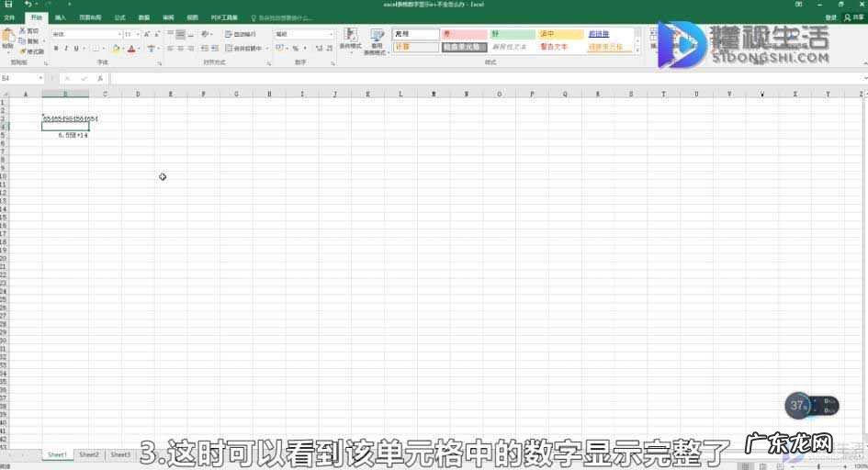Expand the cell styles gallery
The image size is (868, 470).
pos(637,50)
